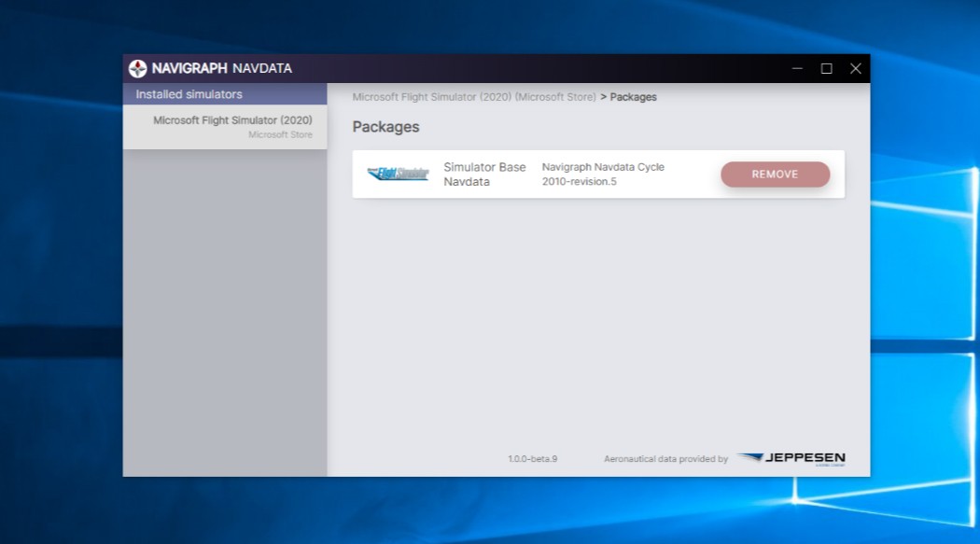Open Microsoft Flight Simulator (2020) breadcrumb link
Viewport: 980px width, 544px height.
474,97
